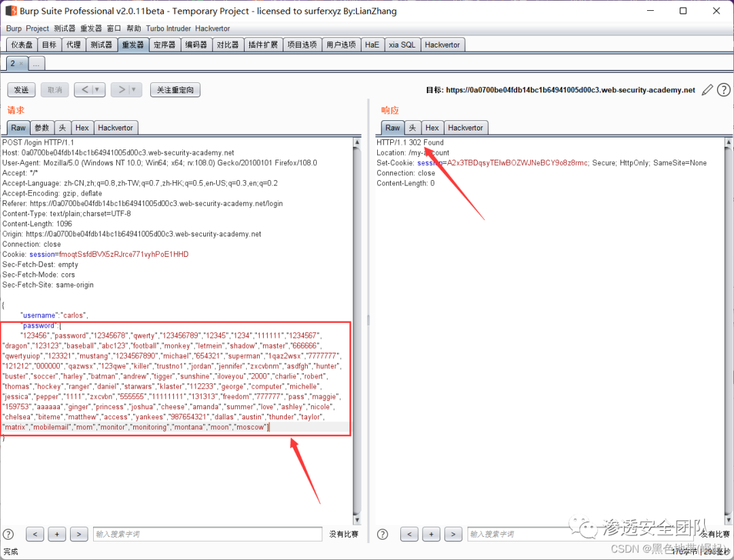734x560 pixels.
Task: Switch to the 目标 tab
Action: coord(49,45)
